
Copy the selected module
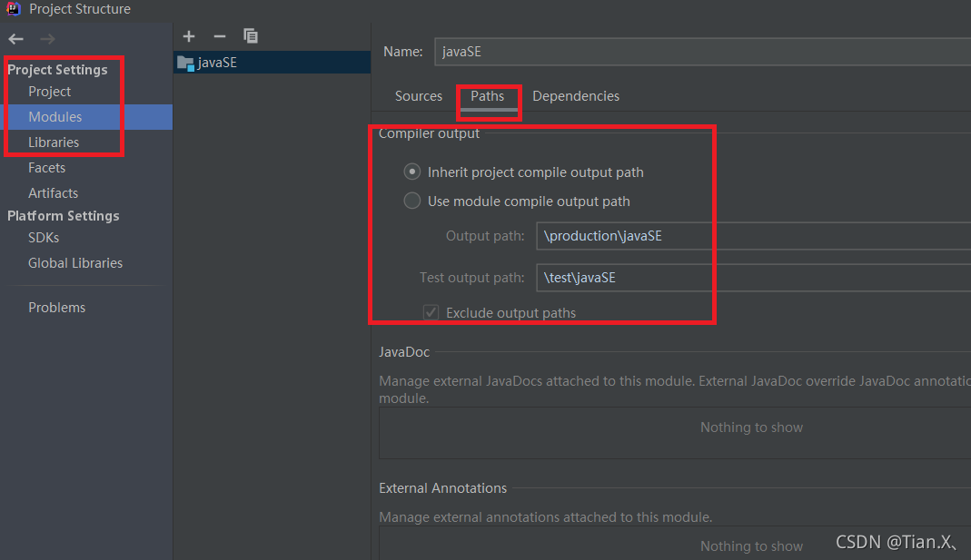[x=251, y=36]
